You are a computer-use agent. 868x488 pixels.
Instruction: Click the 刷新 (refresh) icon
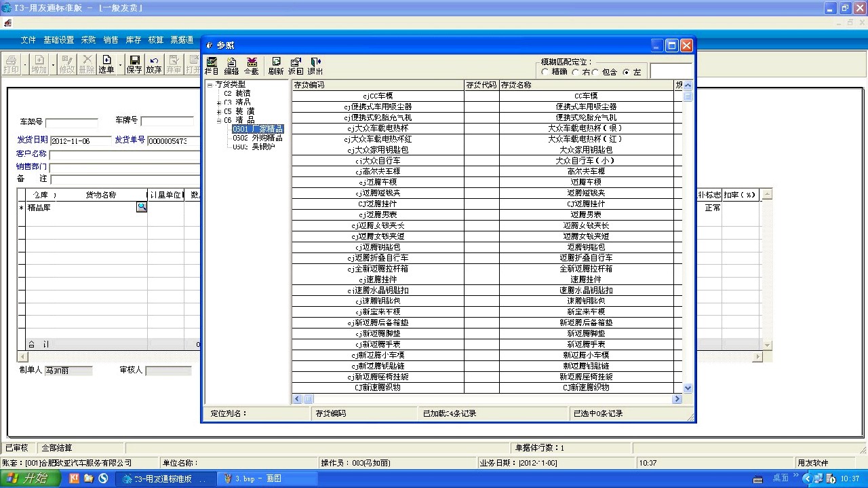click(x=276, y=66)
